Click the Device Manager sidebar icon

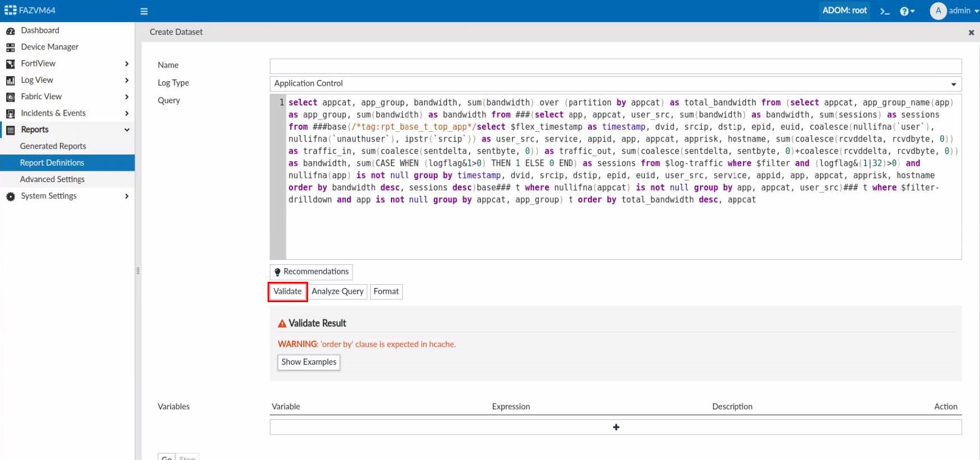[10, 47]
